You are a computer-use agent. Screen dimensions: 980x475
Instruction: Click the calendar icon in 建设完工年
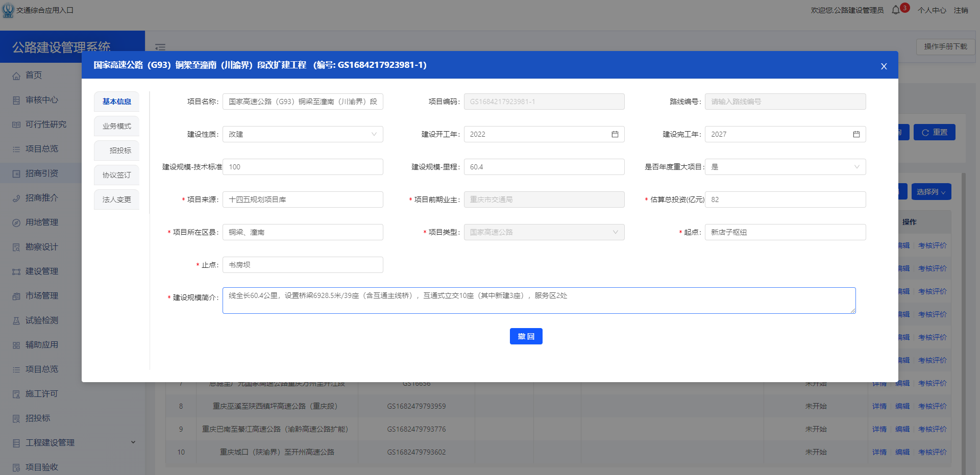click(856, 134)
